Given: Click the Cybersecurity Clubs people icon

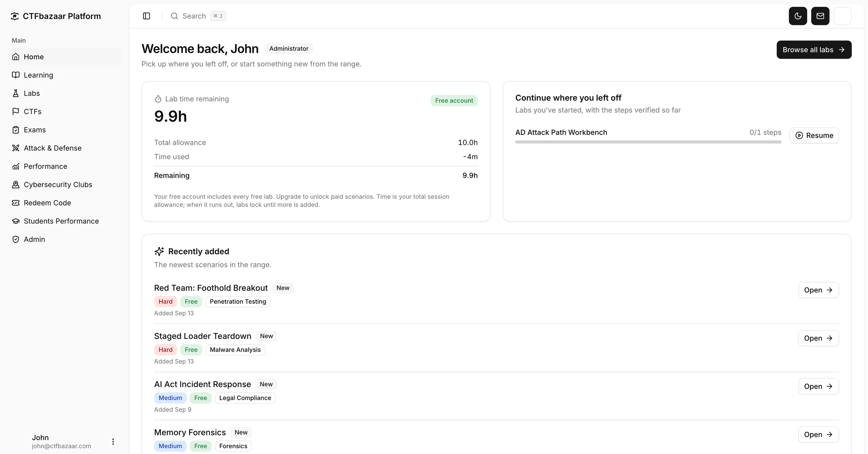Looking at the screenshot, I should click(x=16, y=184).
